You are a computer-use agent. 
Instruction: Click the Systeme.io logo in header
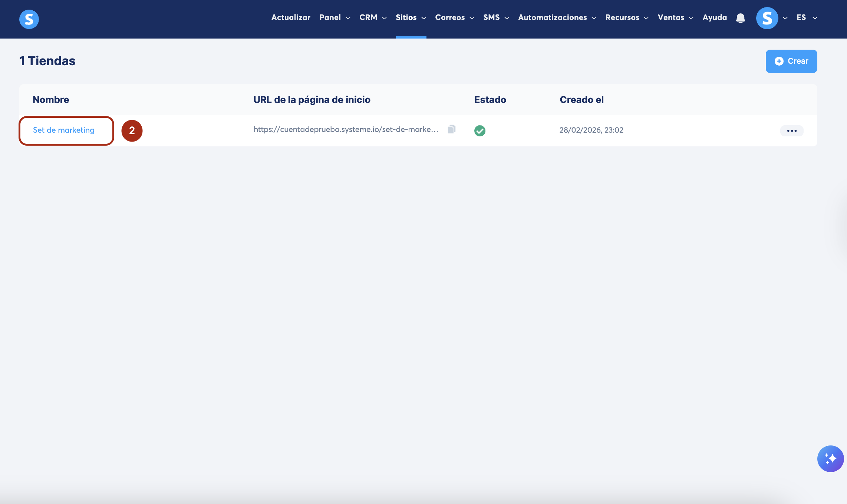coord(29,19)
